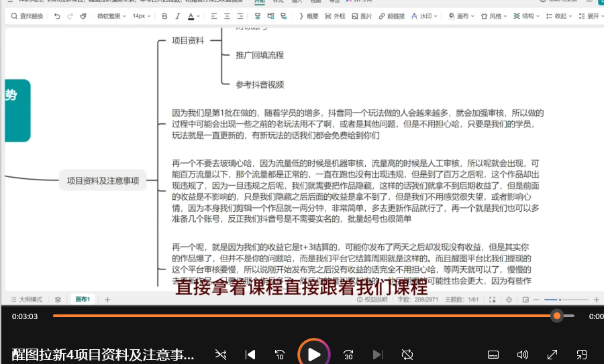Screen dimensions: 604x364
Task: Open the navigator mini-map icon
Action: pyautogui.click(x=525, y=300)
